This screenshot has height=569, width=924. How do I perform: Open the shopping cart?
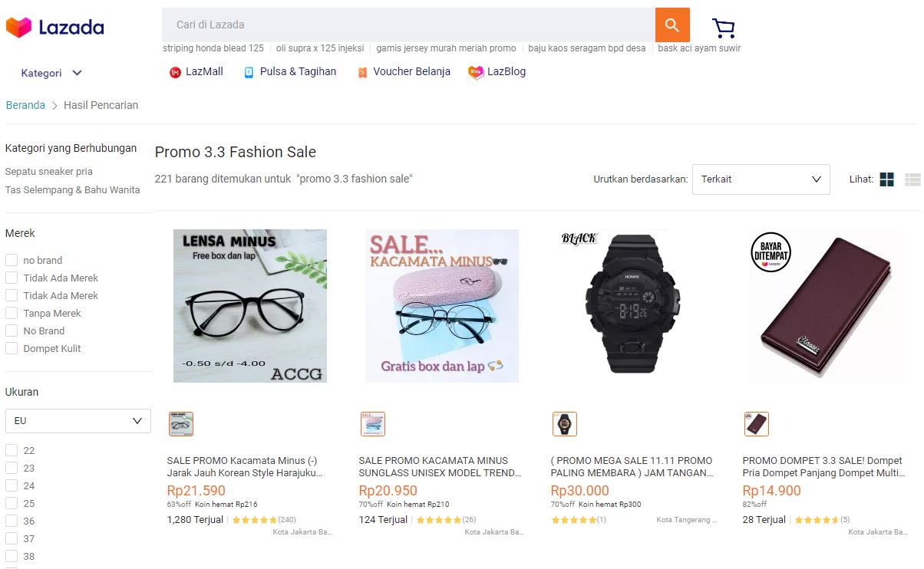(722, 27)
